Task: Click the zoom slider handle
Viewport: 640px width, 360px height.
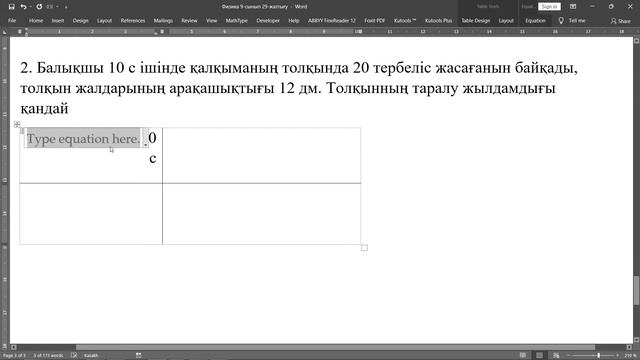Action: (598, 356)
